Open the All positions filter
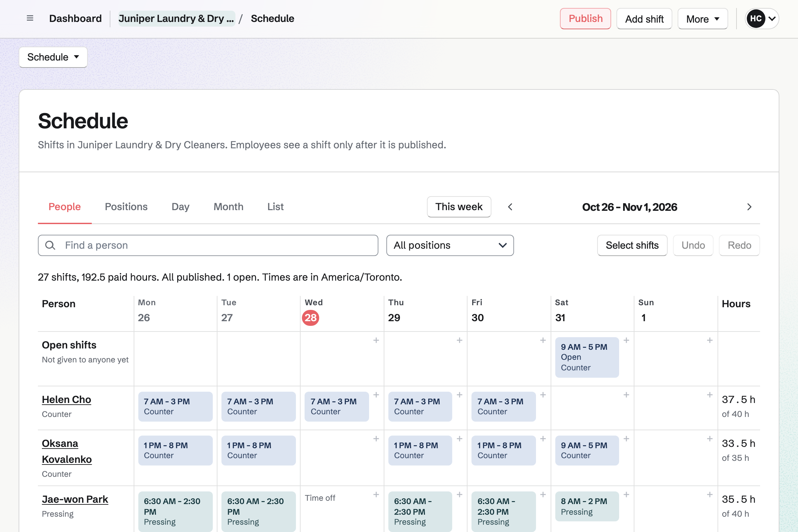The image size is (798, 532). point(450,245)
